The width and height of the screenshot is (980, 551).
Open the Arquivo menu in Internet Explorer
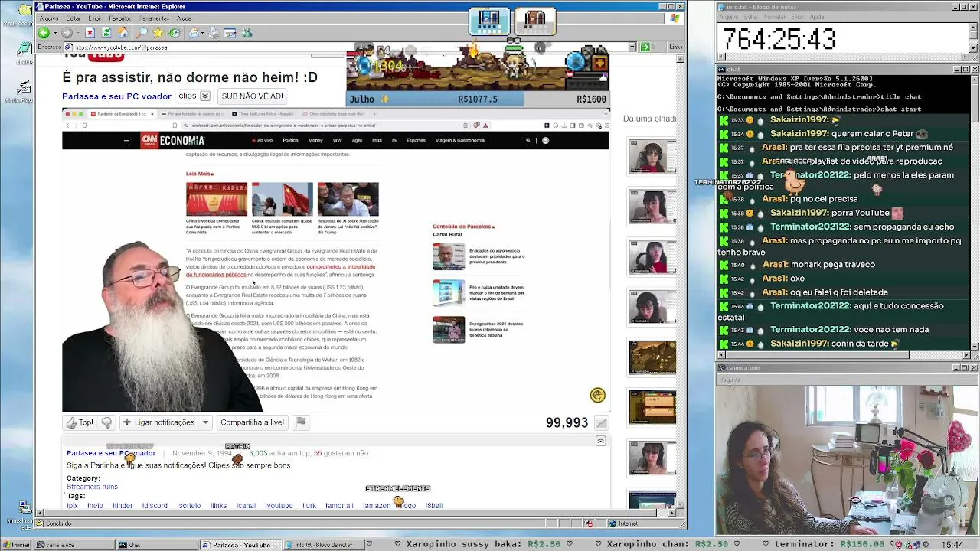[x=49, y=18]
